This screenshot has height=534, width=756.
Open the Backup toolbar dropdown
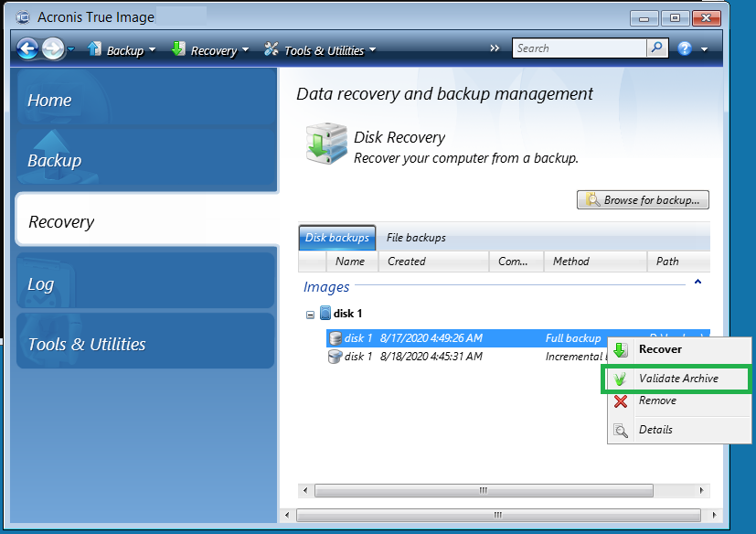click(121, 49)
